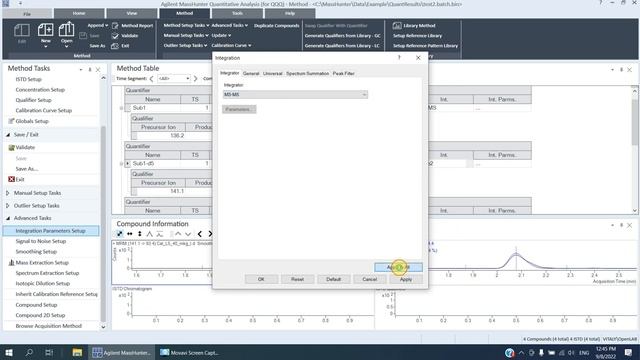Select Integration Parameters Setup task
640x360 pixels.
tap(51, 231)
